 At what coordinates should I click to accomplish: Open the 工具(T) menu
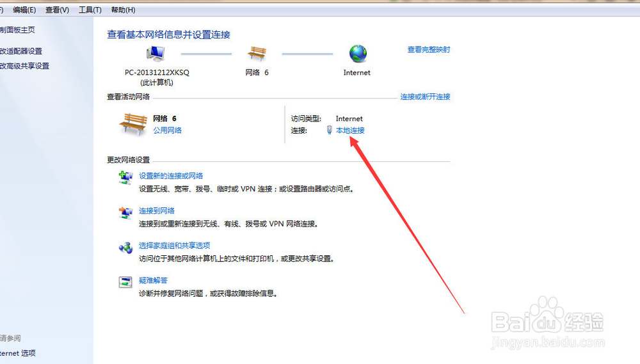click(x=90, y=10)
